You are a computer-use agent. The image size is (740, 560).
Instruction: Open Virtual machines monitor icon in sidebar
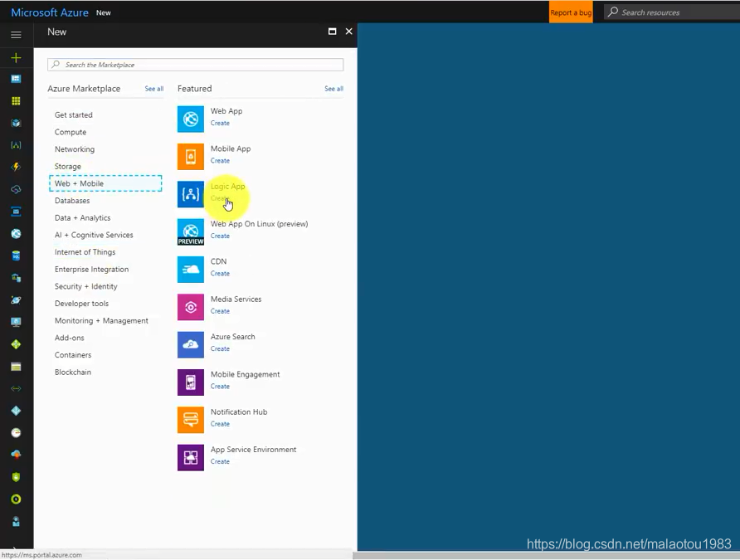tap(16, 322)
